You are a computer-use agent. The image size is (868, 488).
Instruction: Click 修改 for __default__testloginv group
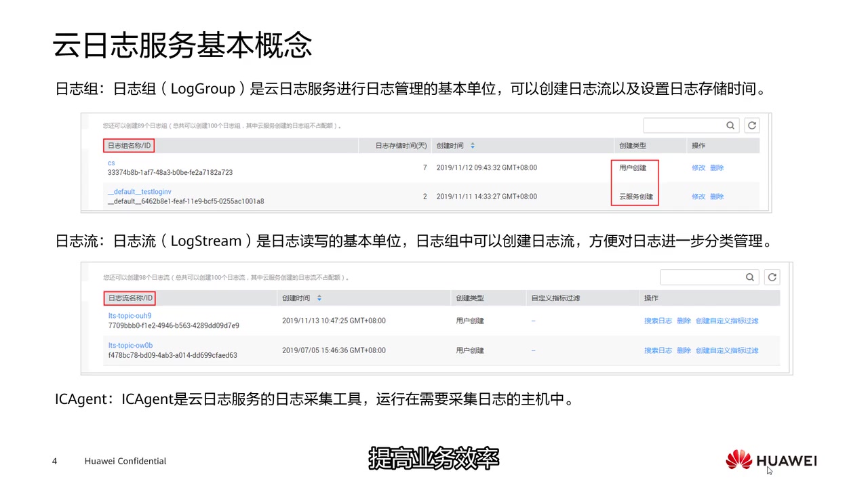[698, 197]
